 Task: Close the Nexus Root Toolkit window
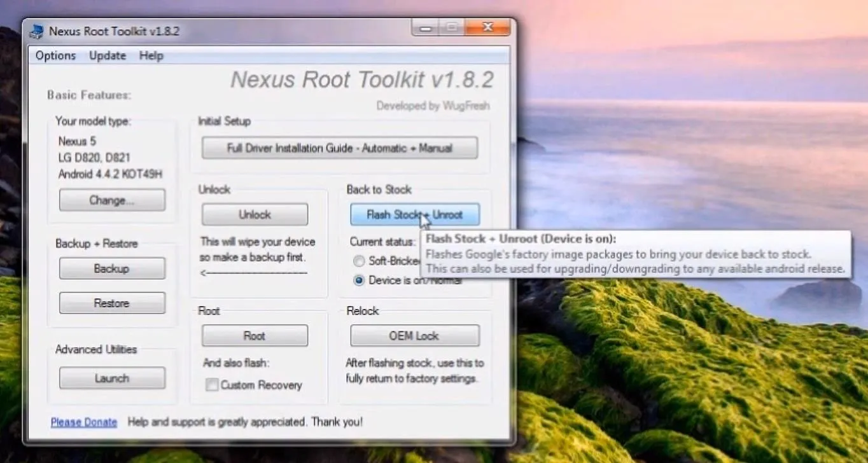coord(487,27)
